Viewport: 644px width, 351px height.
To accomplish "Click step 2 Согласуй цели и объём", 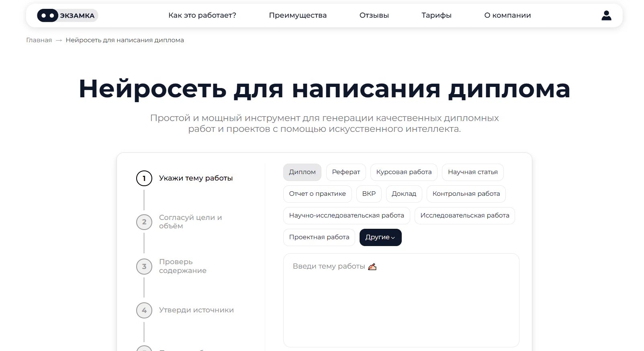I will 180,222.
